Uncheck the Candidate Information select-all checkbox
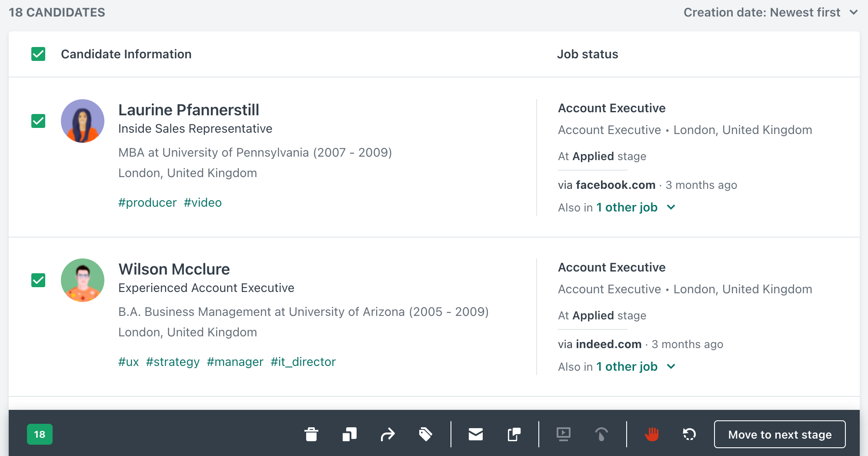The image size is (868, 456). click(x=38, y=54)
